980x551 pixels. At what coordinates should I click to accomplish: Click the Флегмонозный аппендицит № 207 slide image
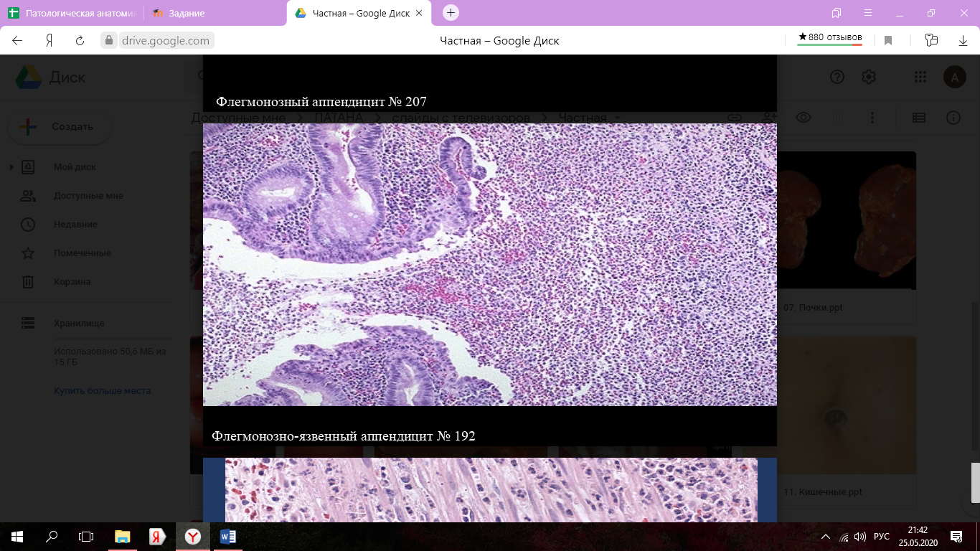tap(490, 265)
